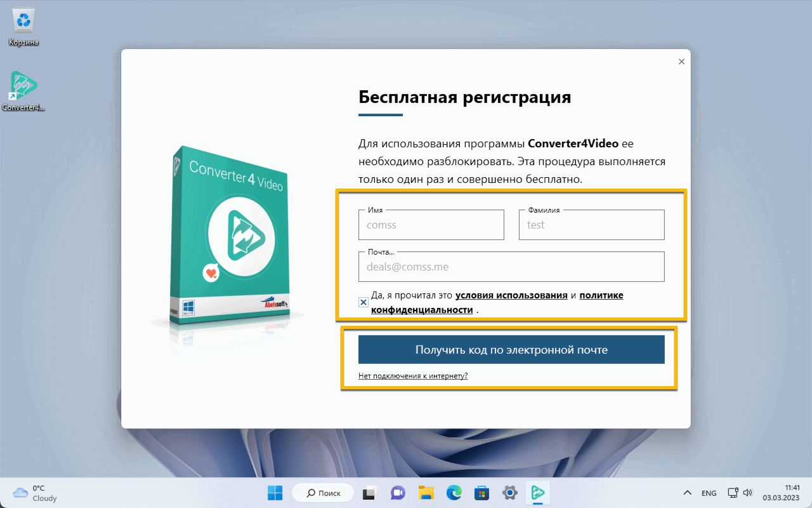Launch Microsoft Edge from the taskbar
Viewport: 812px width, 508px height.
(454, 492)
